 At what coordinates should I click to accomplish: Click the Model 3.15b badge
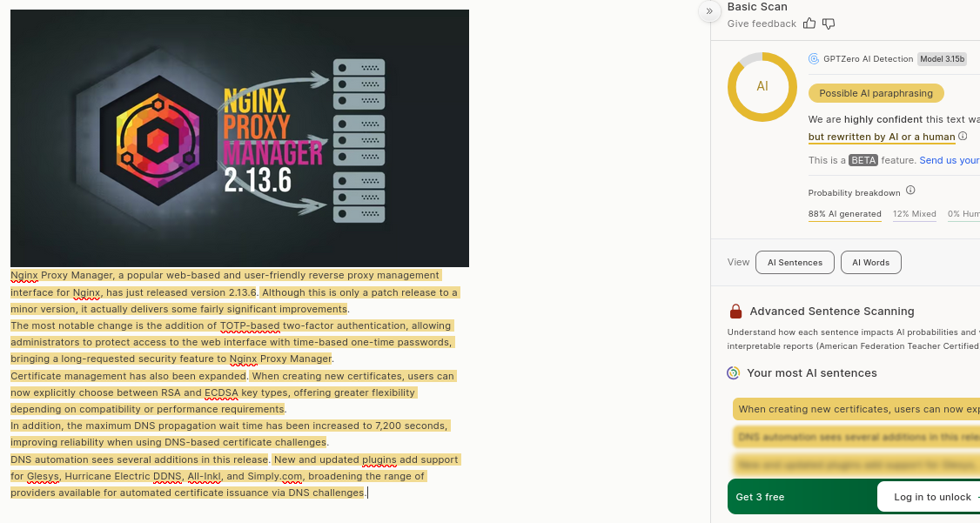(x=942, y=59)
